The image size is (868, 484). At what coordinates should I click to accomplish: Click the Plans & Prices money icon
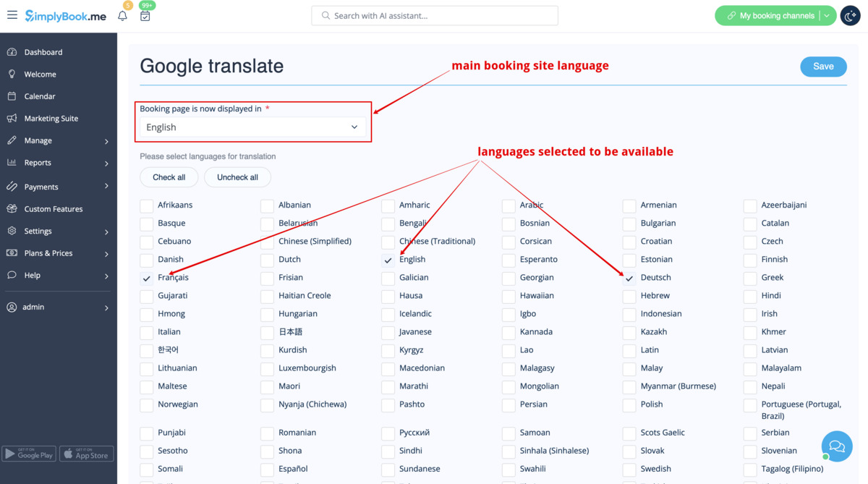[12, 253]
